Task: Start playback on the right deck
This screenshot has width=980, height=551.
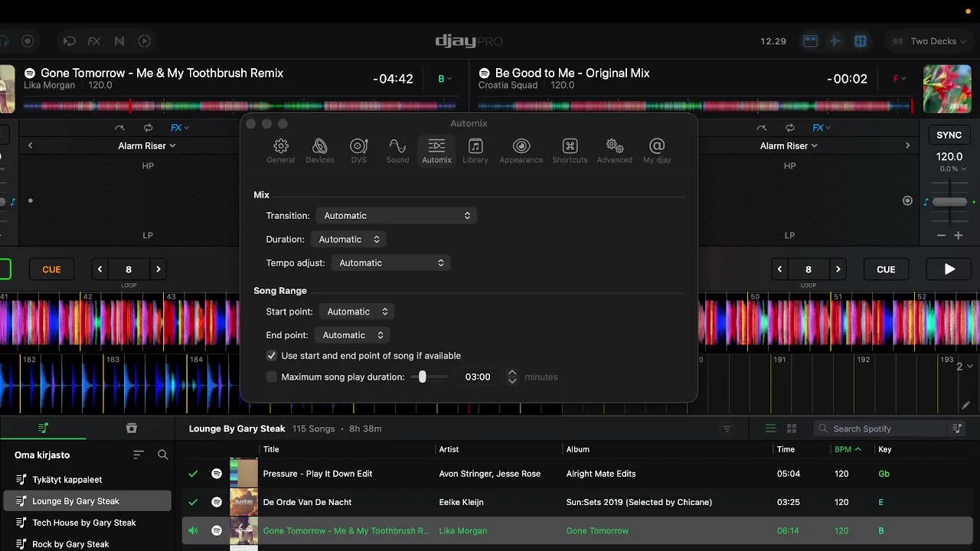Action: coord(949,269)
